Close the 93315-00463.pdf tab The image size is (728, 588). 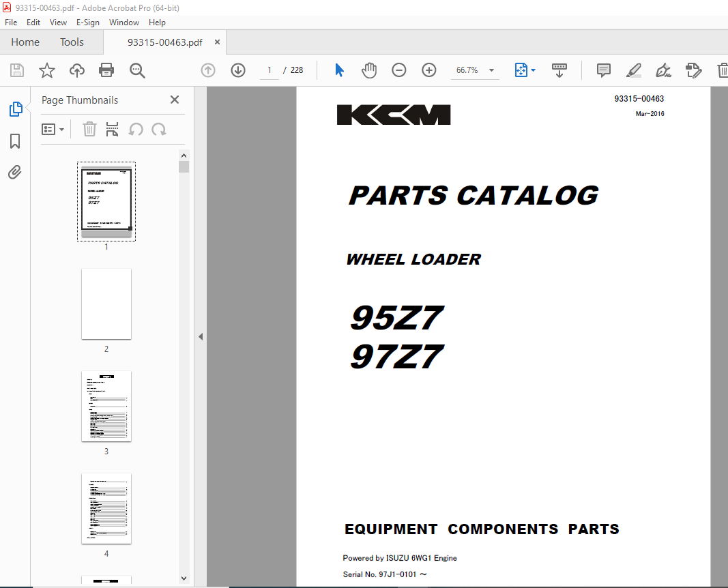[x=217, y=42]
